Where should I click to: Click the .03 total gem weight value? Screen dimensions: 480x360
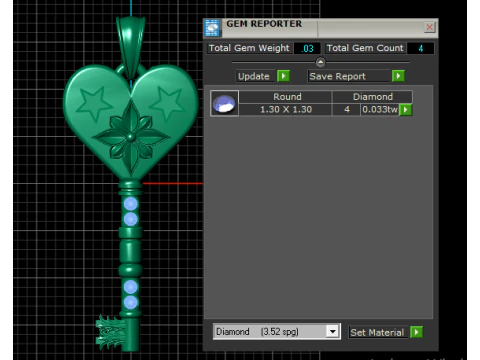pyautogui.click(x=307, y=48)
